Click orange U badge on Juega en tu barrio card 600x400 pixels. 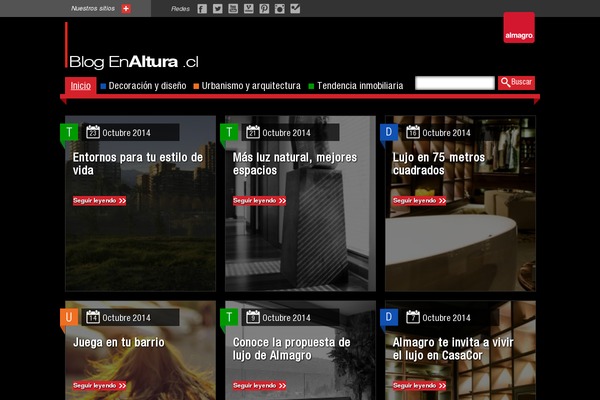pos(69,317)
